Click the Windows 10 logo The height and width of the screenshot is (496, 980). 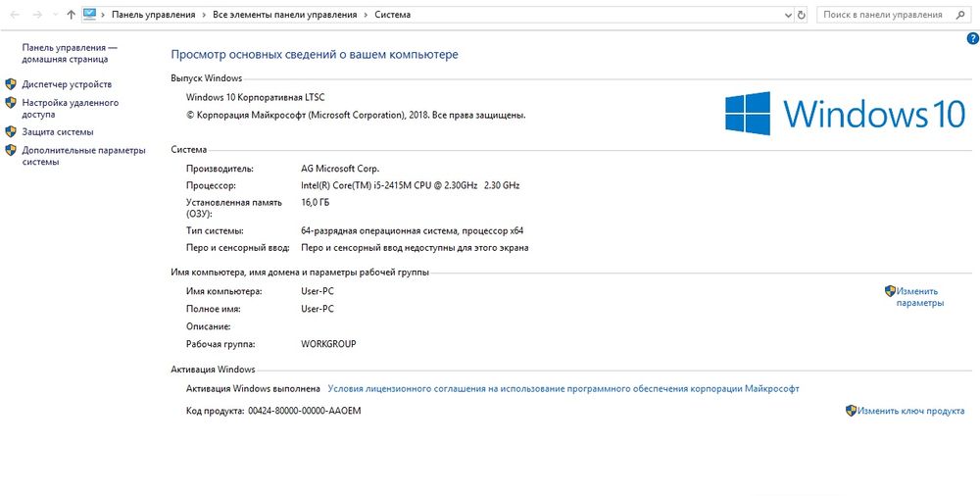[845, 113]
